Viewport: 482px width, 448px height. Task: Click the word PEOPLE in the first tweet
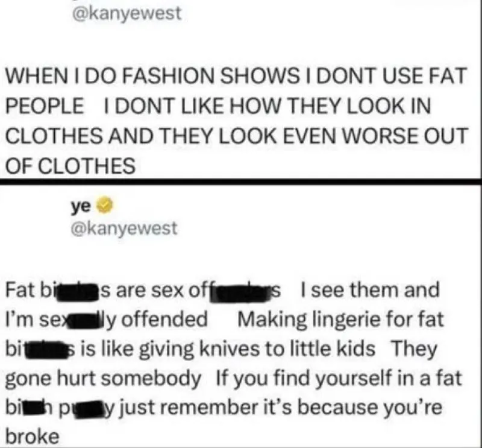tap(45, 106)
